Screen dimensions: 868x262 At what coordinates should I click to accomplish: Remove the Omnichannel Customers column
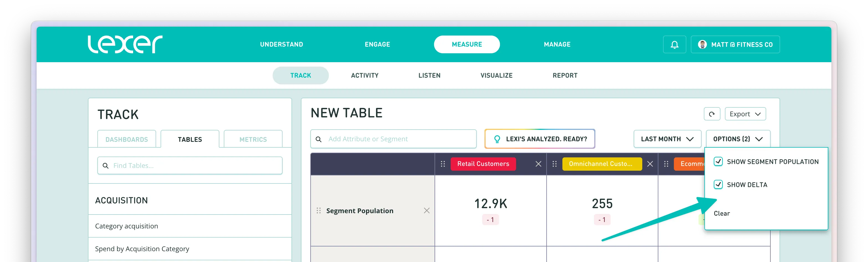click(650, 164)
